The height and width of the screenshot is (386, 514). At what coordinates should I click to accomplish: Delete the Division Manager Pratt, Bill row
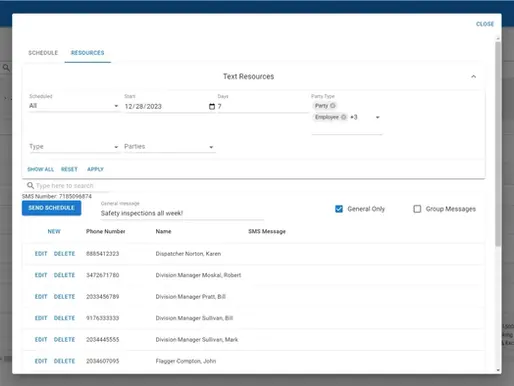coord(64,297)
